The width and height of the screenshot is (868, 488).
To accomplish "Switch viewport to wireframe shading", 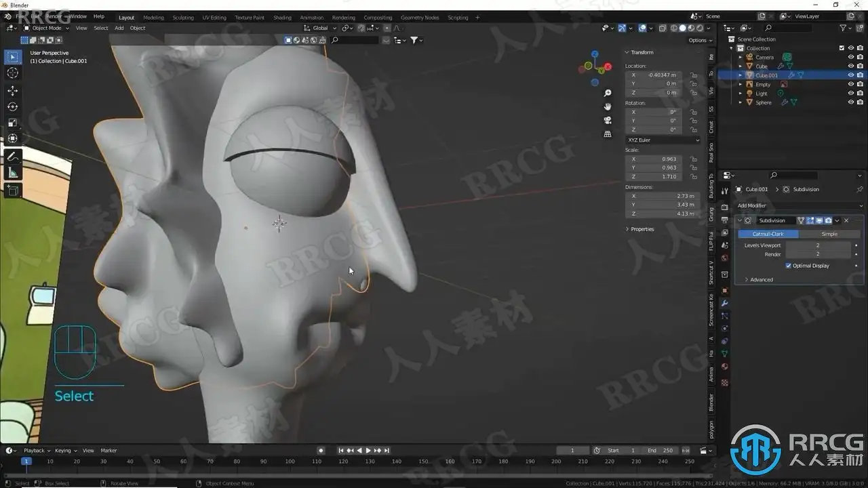I will coord(674,28).
